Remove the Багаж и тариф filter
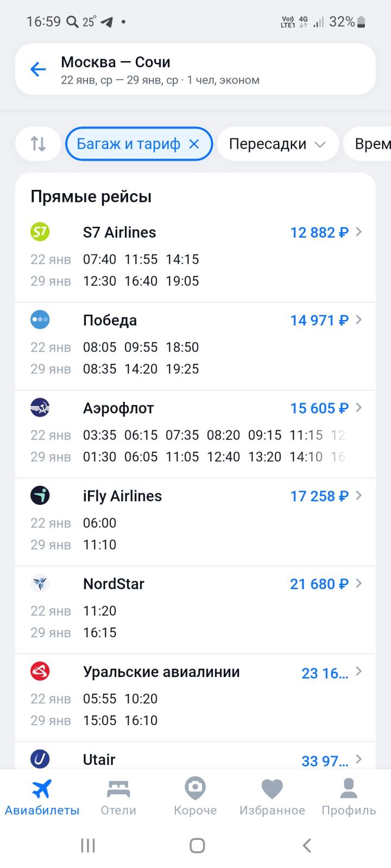The height and width of the screenshot is (868, 391). 194,144
